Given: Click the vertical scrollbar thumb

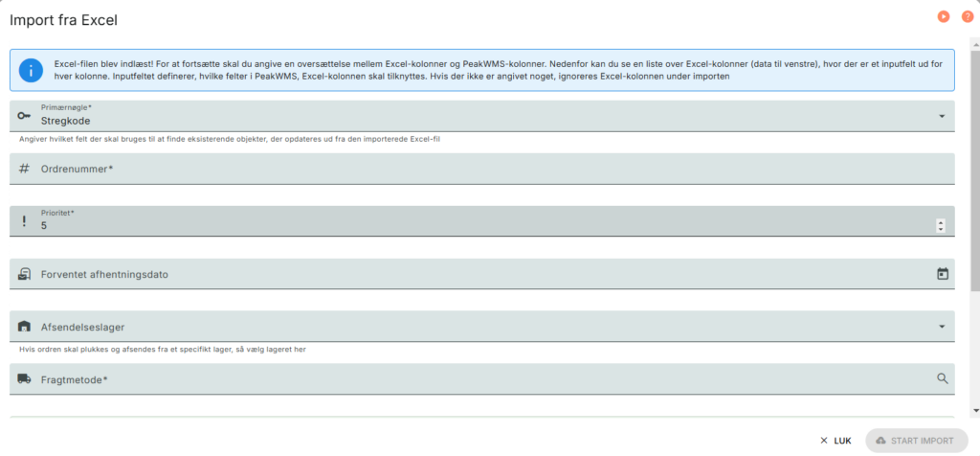Looking at the screenshot, I should [975, 169].
